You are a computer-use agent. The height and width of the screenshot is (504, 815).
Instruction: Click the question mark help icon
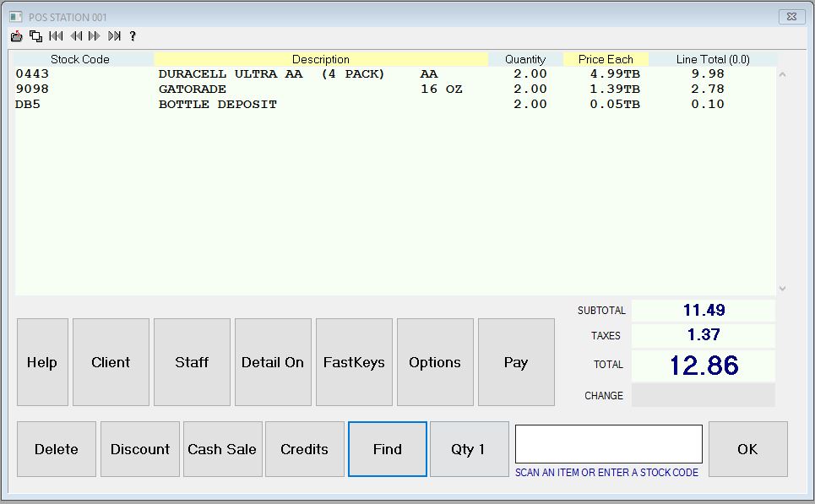pyautogui.click(x=133, y=36)
